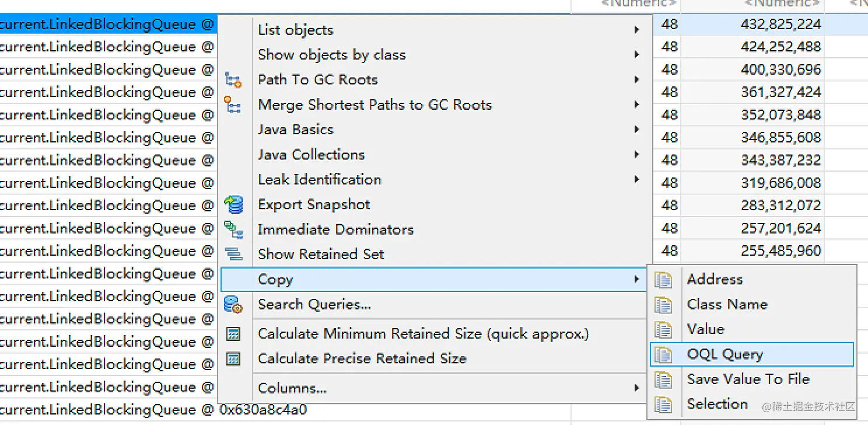Choose Show Retained Set
Image resolution: width=868 pixels, height=425 pixels.
tap(433, 255)
